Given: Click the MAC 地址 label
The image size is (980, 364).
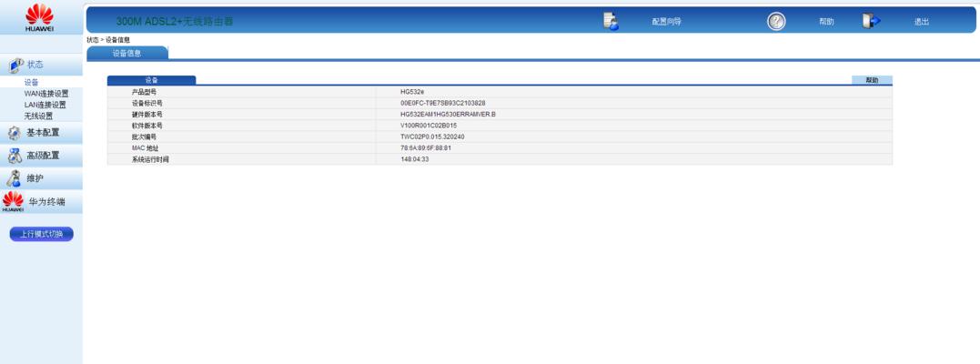Looking at the screenshot, I should (x=145, y=148).
